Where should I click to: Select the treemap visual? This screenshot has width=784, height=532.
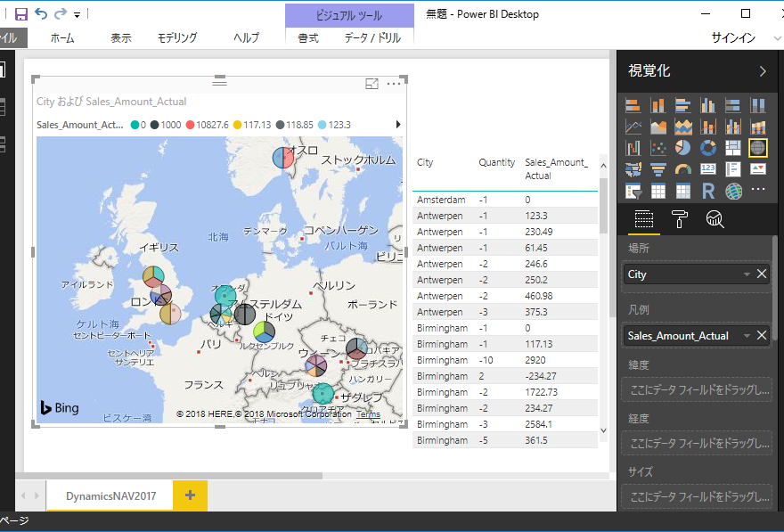pyautogui.click(x=733, y=148)
